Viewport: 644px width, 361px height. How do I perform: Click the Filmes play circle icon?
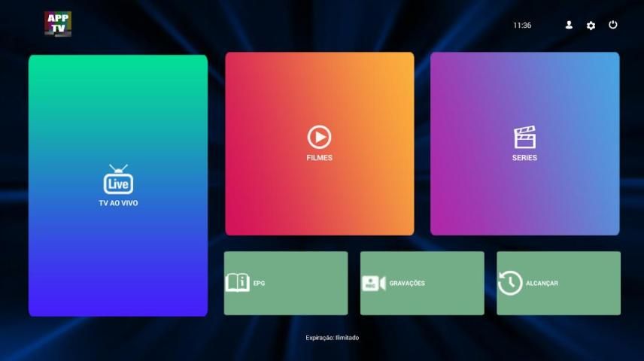click(319, 137)
